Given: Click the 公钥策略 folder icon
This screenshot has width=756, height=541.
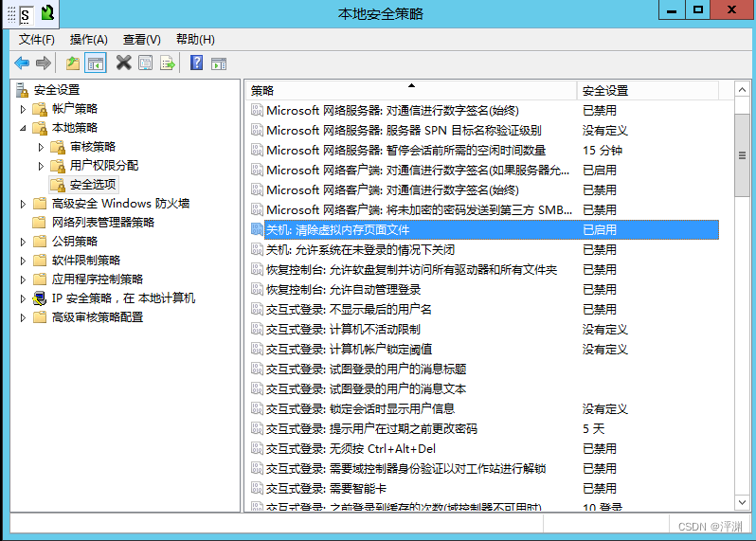Looking at the screenshot, I should pyautogui.click(x=40, y=242).
